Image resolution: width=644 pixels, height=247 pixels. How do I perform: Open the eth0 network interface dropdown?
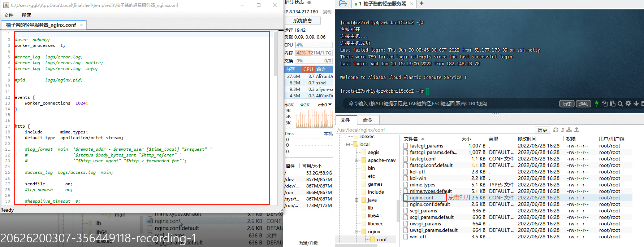coord(325,105)
